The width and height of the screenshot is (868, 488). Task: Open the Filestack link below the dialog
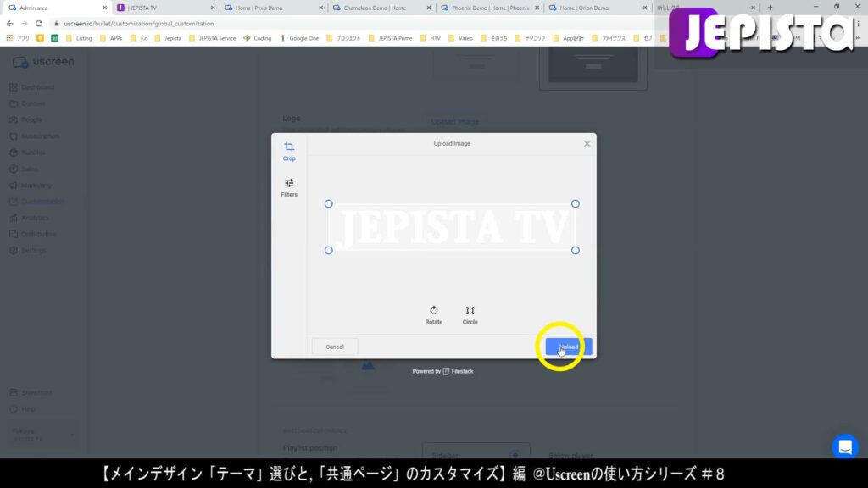(458, 371)
